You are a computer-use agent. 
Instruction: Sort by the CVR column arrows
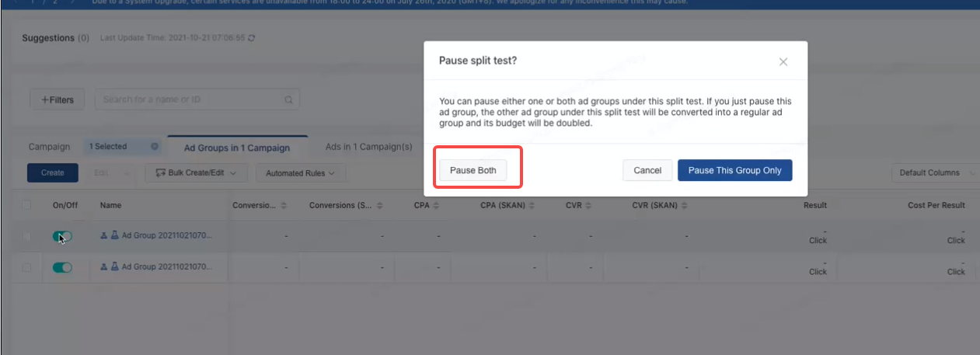[x=588, y=206]
